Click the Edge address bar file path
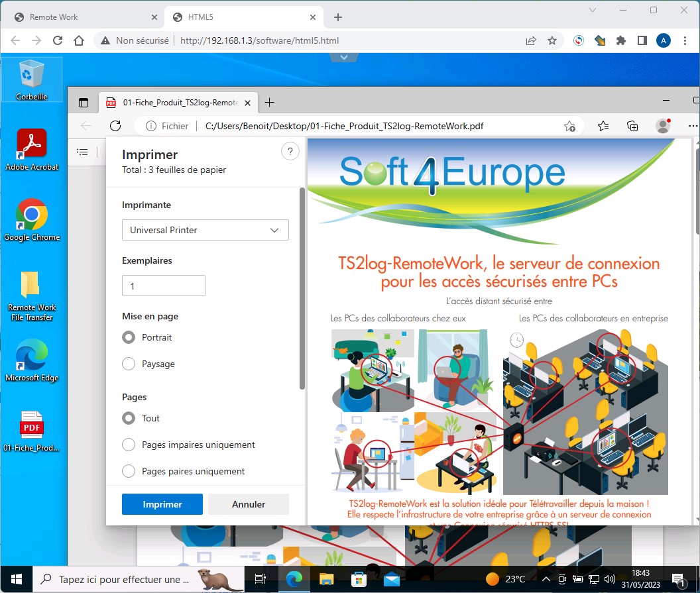 click(x=344, y=127)
